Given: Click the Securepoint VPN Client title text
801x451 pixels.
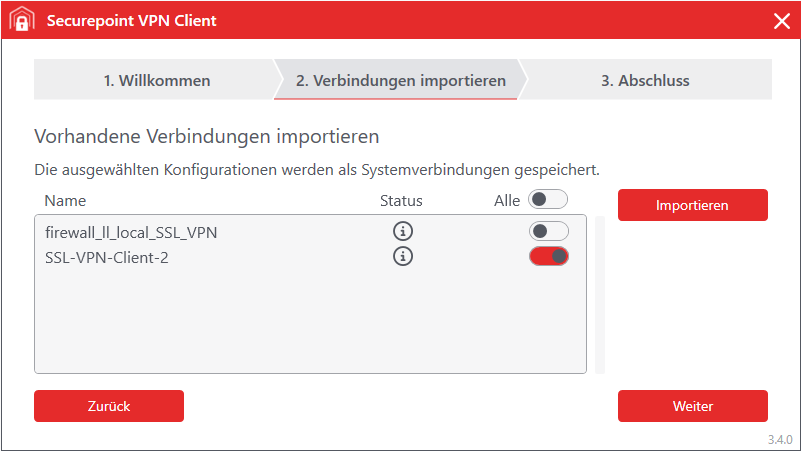Looking at the screenshot, I should [x=131, y=21].
